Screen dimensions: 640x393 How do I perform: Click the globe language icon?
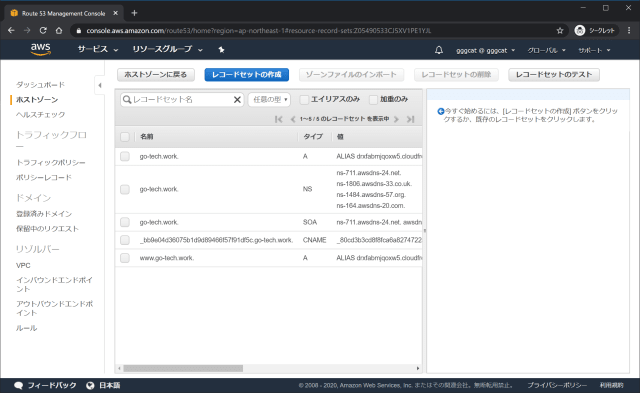[90, 386]
